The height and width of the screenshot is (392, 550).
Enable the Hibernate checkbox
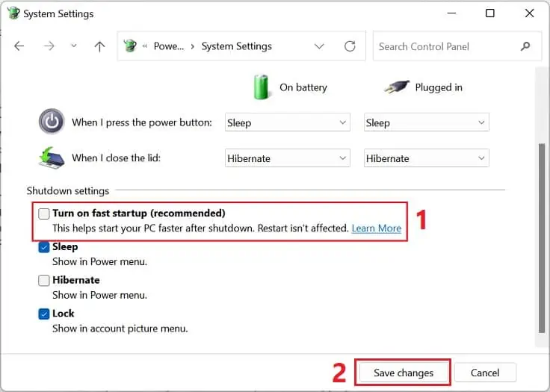coord(44,281)
